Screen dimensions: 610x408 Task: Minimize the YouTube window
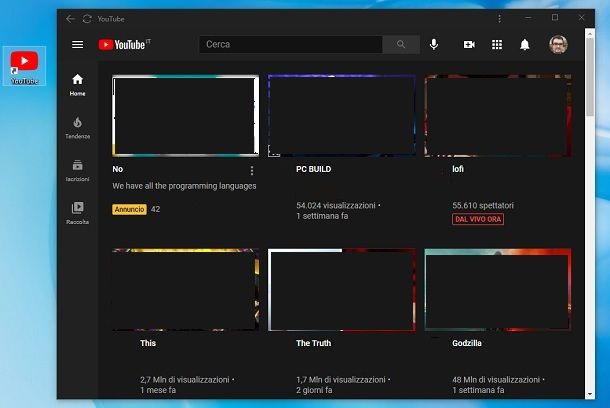tap(528, 18)
